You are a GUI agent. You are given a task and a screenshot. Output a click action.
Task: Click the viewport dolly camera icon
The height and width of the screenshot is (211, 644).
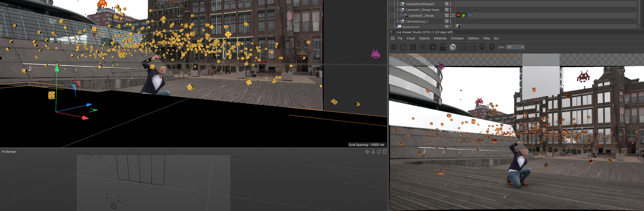click(x=373, y=152)
